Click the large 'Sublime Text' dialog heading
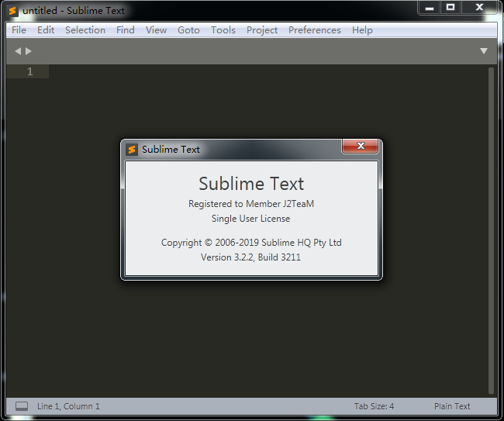 pyautogui.click(x=251, y=184)
